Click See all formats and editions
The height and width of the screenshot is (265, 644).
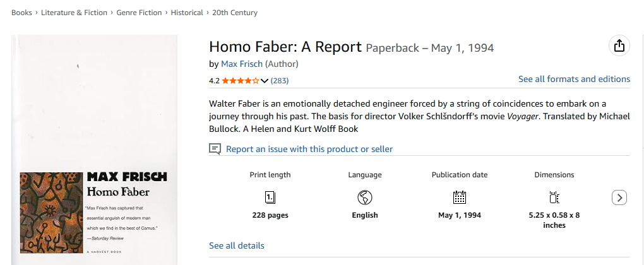coord(574,79)
